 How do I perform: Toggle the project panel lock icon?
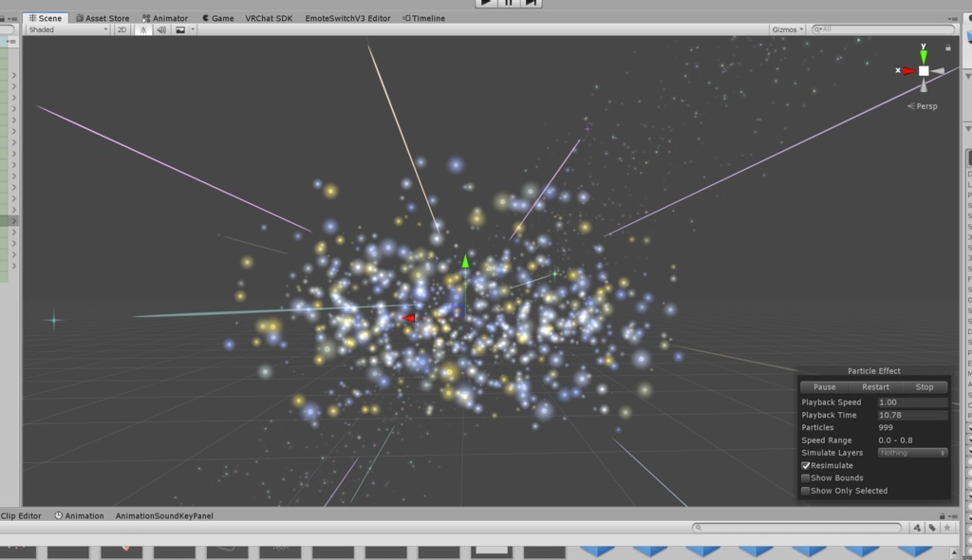click(x=943, y=516)
